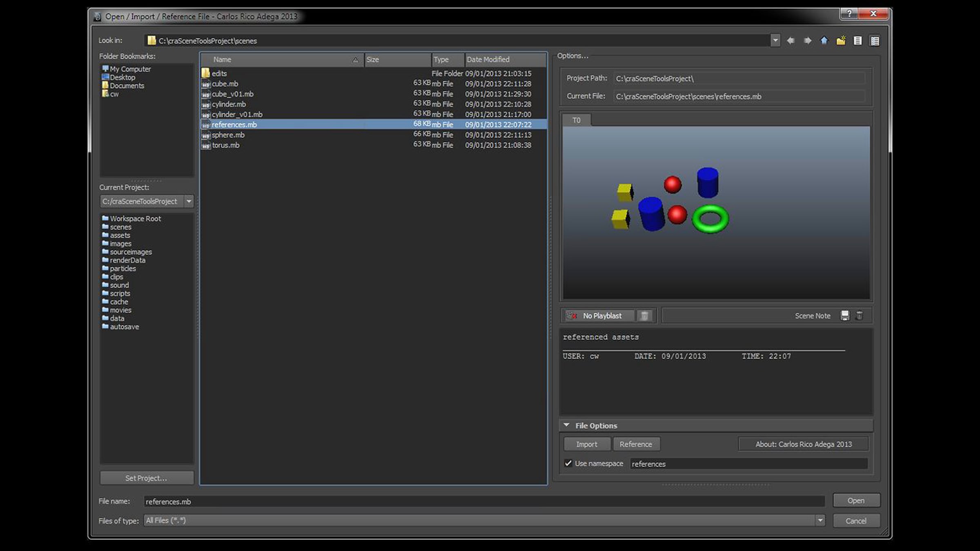Save the scene note
980x551 pixels.
point(845,315)
